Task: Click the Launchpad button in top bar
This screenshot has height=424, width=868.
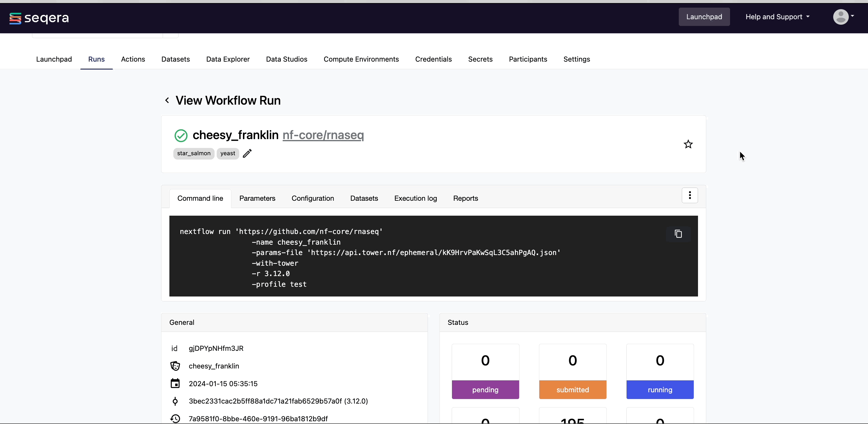Action: pyautogui.click(x=704, y=17)
